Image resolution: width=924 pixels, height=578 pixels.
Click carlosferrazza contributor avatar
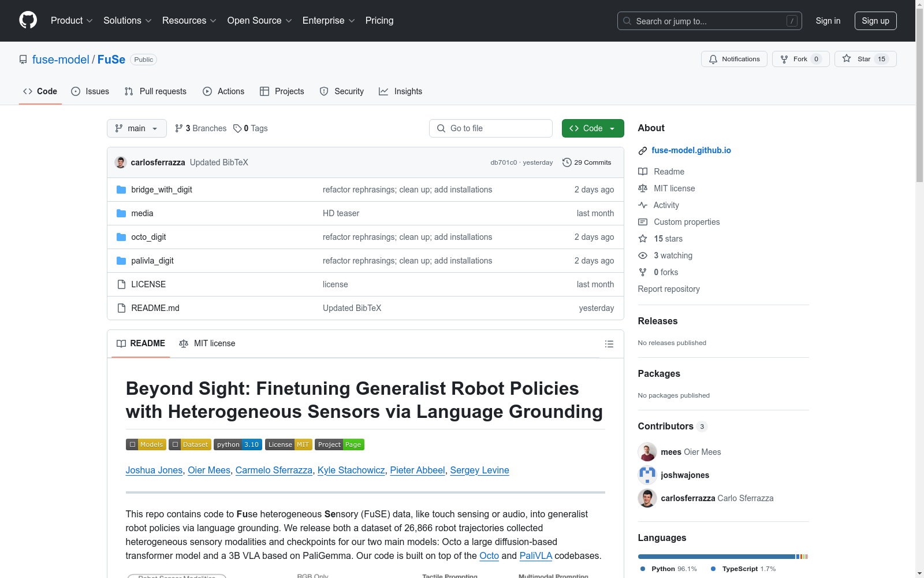(647, 498)
